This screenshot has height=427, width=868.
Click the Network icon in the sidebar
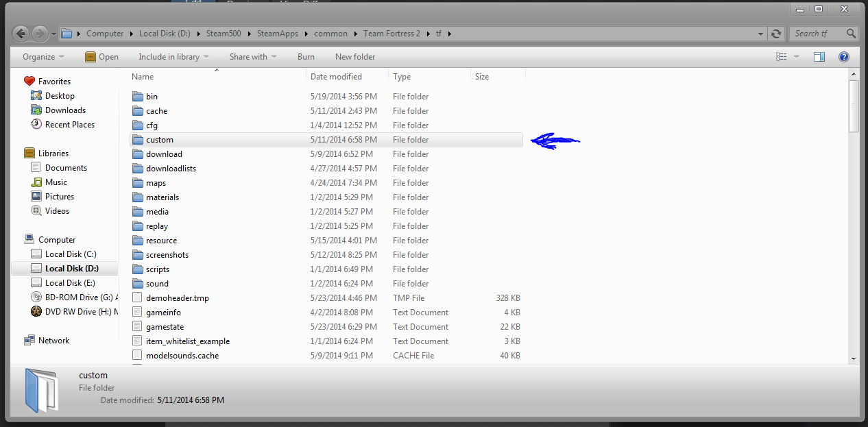29,341
